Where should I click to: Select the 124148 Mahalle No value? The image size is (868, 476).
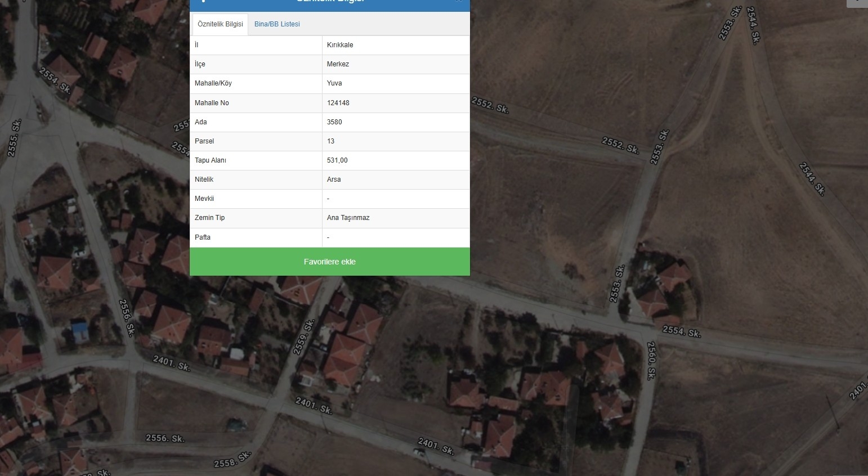396,103
